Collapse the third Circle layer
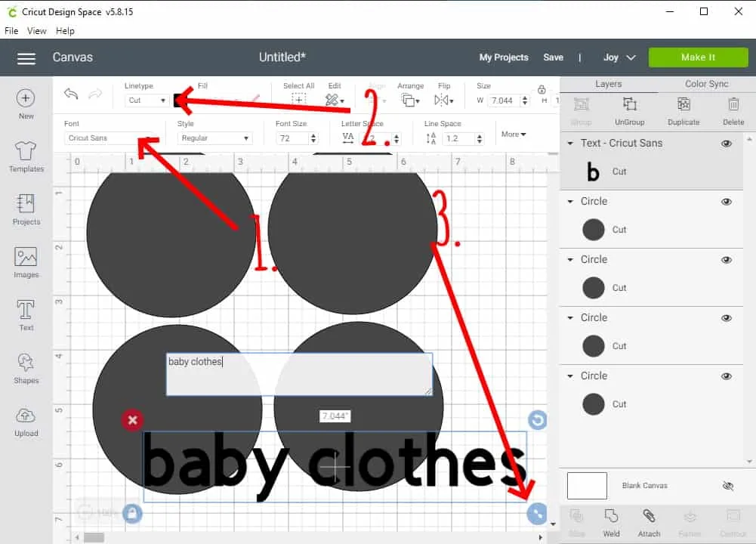 tap(570, 318)
